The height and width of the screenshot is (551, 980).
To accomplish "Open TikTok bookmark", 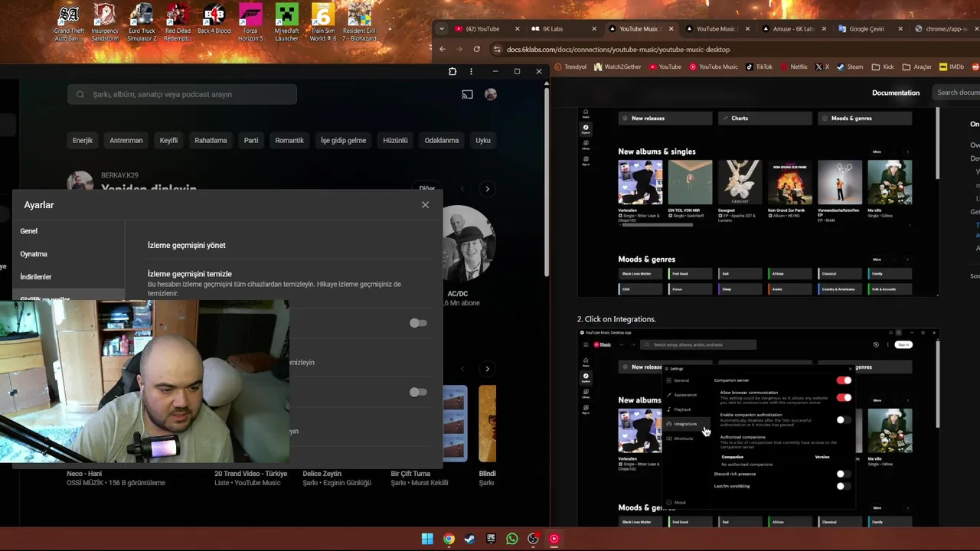I will click(x=759, y=67).
